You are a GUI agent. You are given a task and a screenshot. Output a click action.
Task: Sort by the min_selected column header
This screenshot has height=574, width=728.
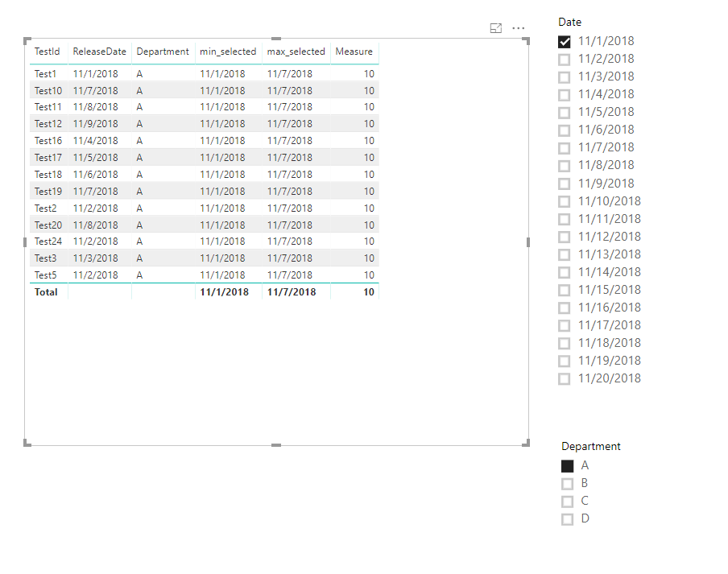tap(228, 52)
